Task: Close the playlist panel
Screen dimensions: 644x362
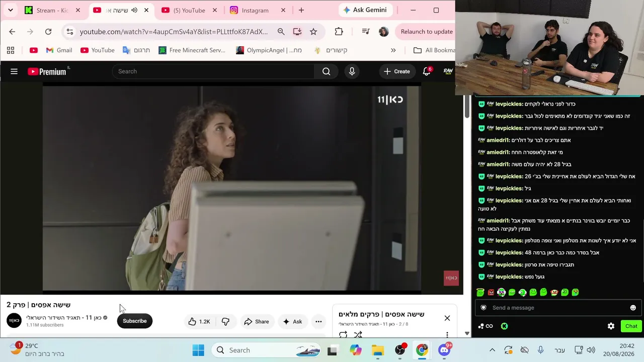Action: pyautogui.click(x=447, y=318)
